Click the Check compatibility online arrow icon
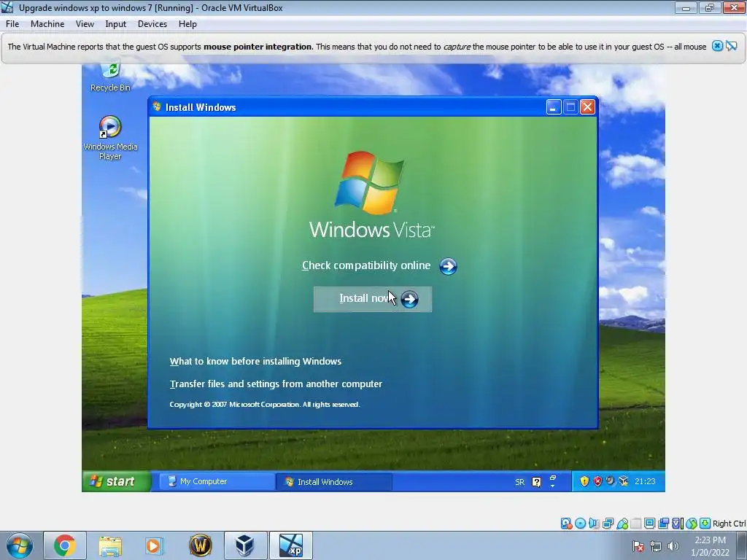This screenshot has width=747, height=560. tap(448, 266)
